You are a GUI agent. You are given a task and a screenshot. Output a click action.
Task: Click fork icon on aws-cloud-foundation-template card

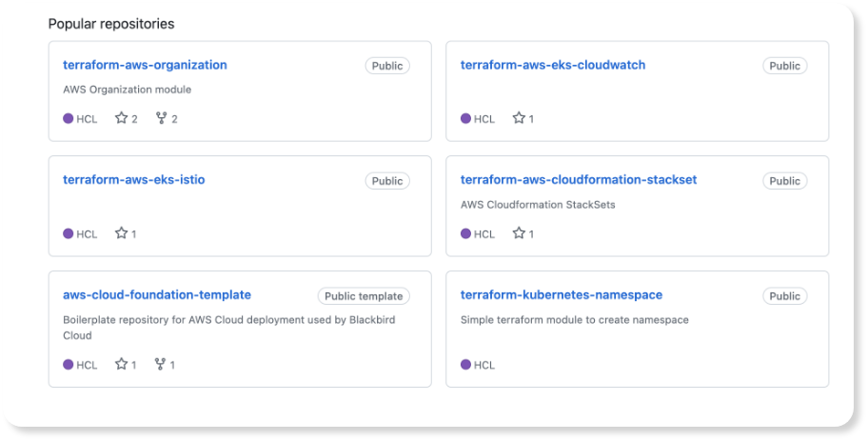click(160, 364)
